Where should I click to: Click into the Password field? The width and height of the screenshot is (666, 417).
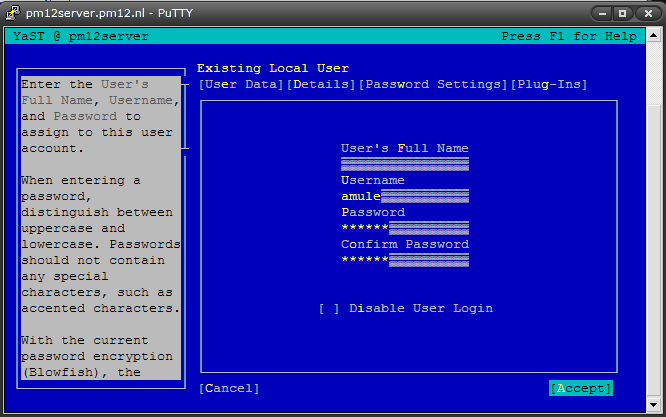404,228
